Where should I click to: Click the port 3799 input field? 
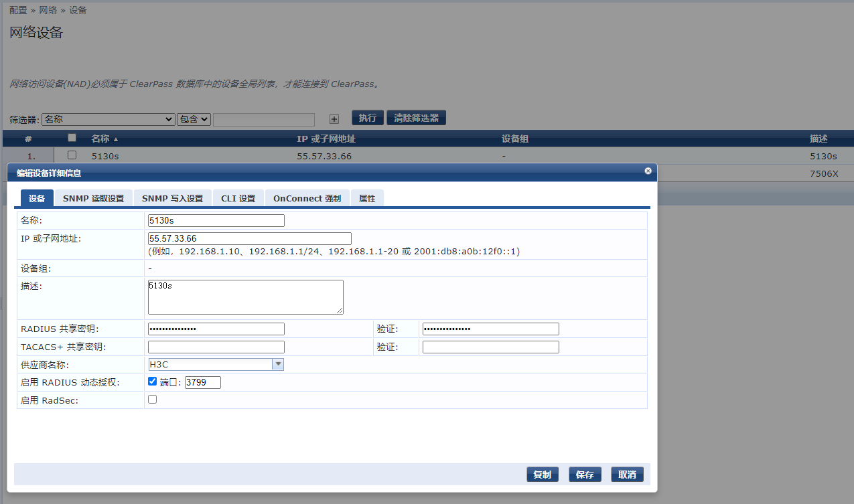tap(202, 382)
